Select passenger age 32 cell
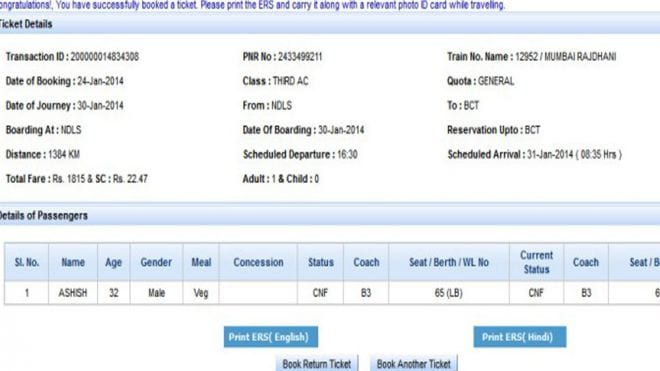Viewport: 660px width, 371px height. point(114,293)
